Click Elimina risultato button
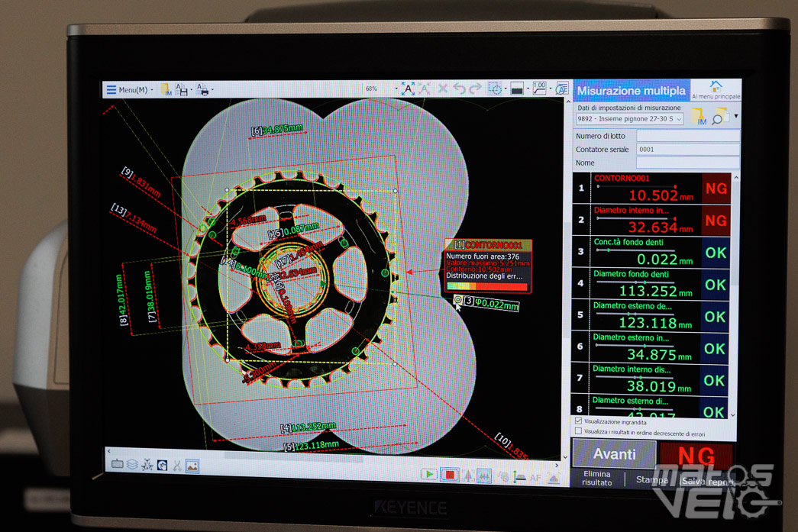The height and width of the screenshot is (532, 798). 596,478
